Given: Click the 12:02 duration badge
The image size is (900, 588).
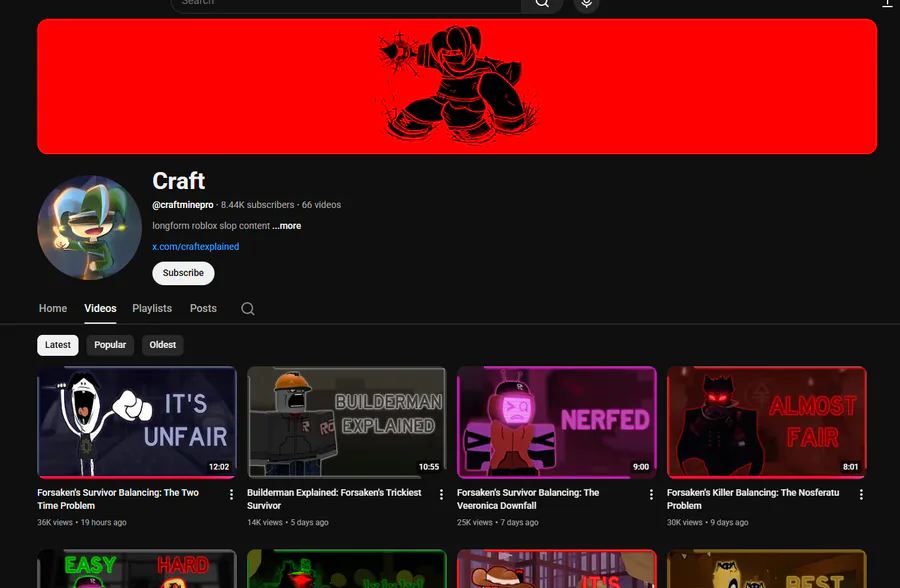Looking at the screenshot, I should 219,467.
